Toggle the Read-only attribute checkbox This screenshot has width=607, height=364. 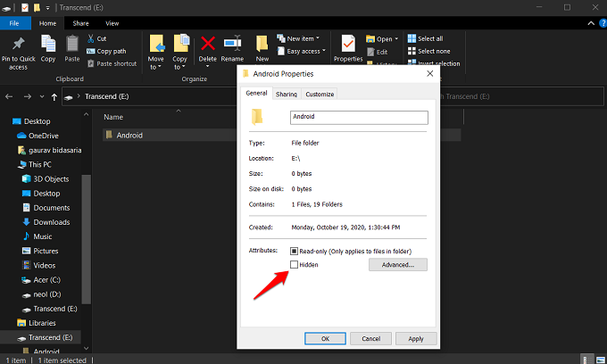[294, 252]
